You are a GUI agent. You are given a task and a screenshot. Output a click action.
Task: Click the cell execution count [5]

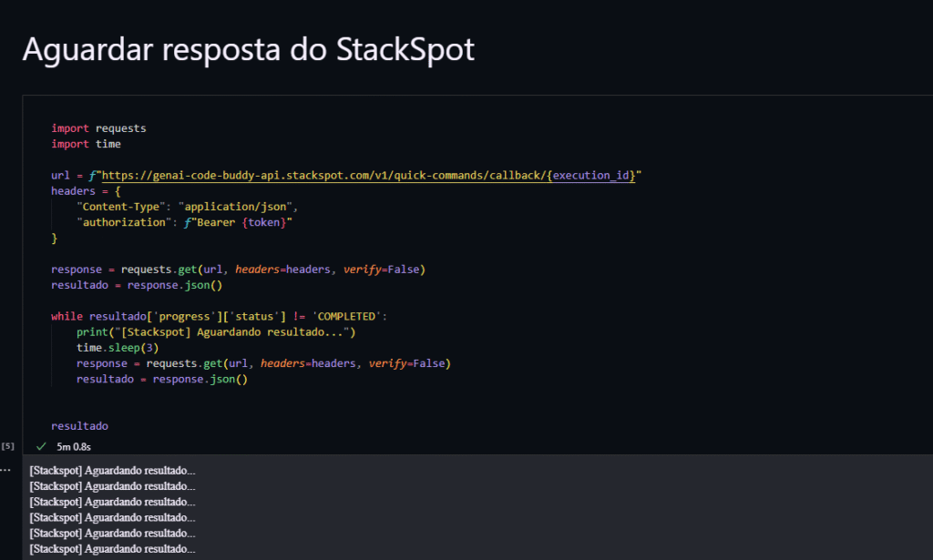tap(7, 446)
